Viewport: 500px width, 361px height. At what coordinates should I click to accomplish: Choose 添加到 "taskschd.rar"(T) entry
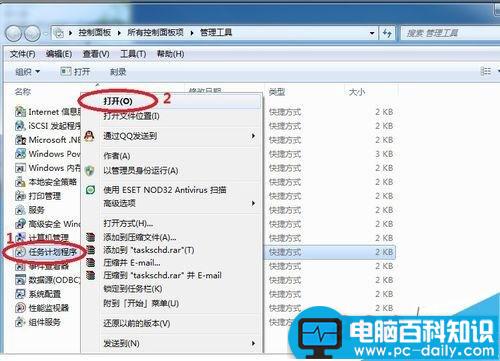coord(149,250)
